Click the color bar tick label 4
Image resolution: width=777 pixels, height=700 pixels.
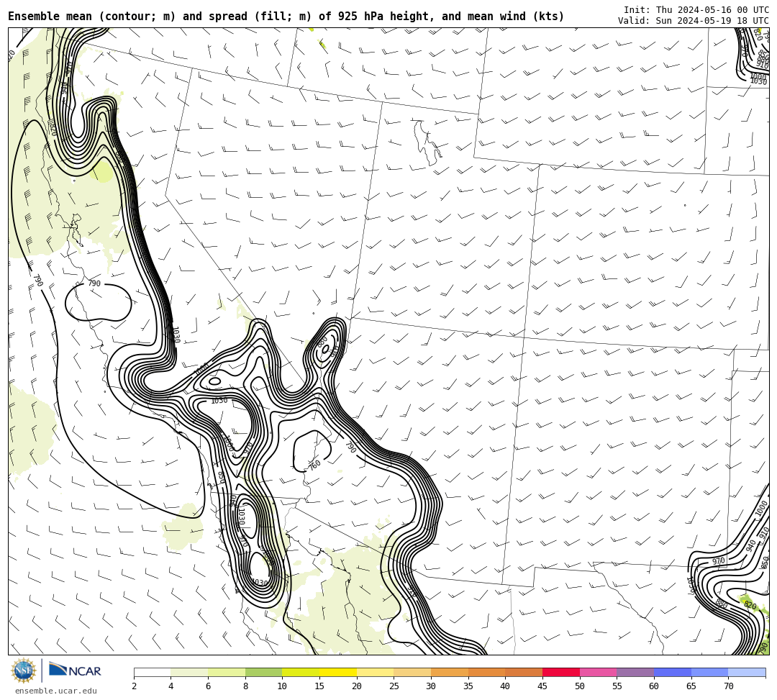171,686
